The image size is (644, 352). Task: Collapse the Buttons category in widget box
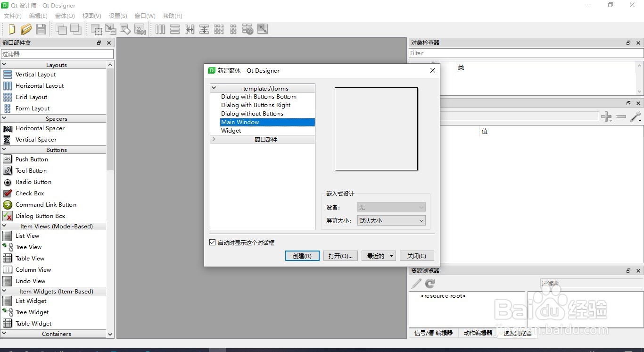[4, 150]
